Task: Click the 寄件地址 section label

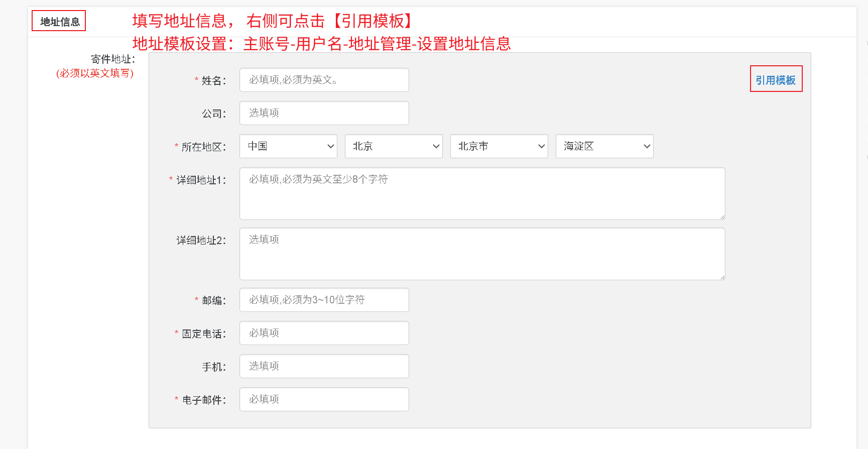Action: pos(113,59)
